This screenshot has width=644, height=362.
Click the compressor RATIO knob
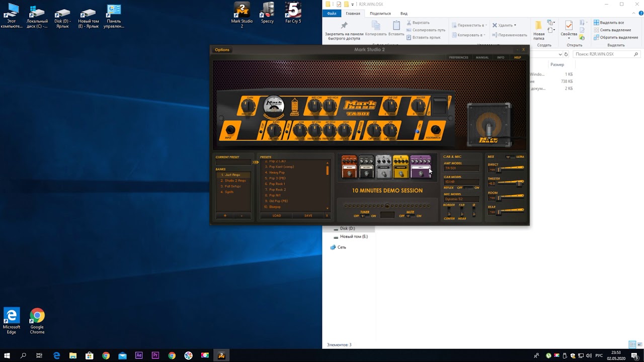click(x=275, y=130)
